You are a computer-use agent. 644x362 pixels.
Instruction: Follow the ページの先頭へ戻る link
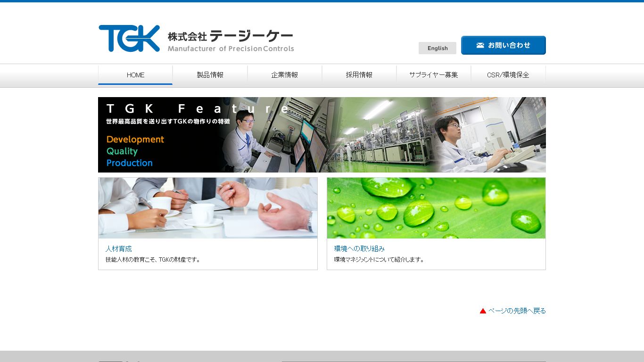[517, 311]
